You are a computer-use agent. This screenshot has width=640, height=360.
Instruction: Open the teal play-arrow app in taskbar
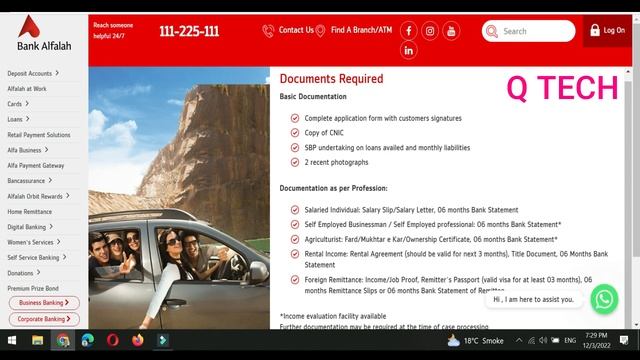(x=163, y=340)
